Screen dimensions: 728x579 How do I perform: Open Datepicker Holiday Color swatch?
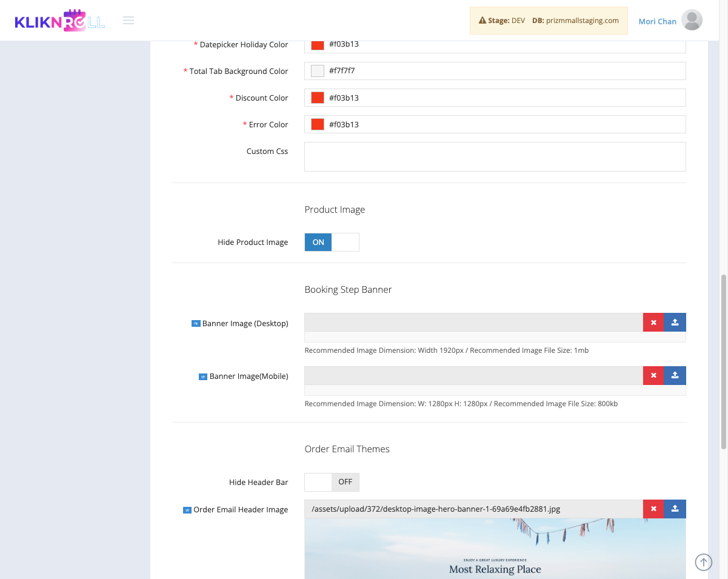(318, 45)
